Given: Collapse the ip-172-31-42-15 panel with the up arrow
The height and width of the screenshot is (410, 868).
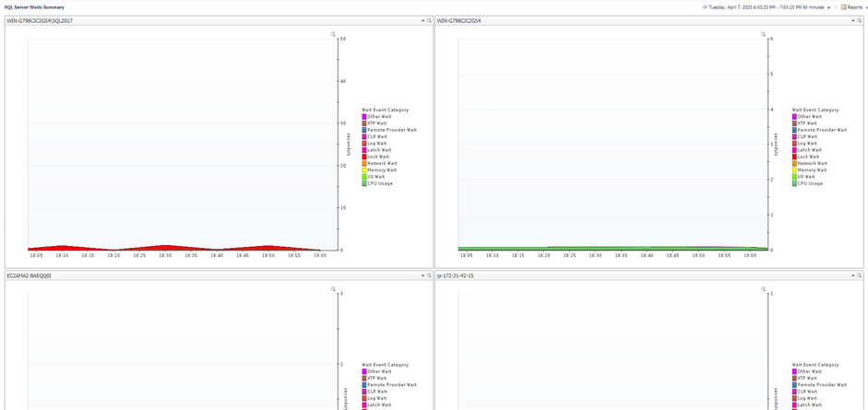Looking at the screenshot, I should coord(853,275).
